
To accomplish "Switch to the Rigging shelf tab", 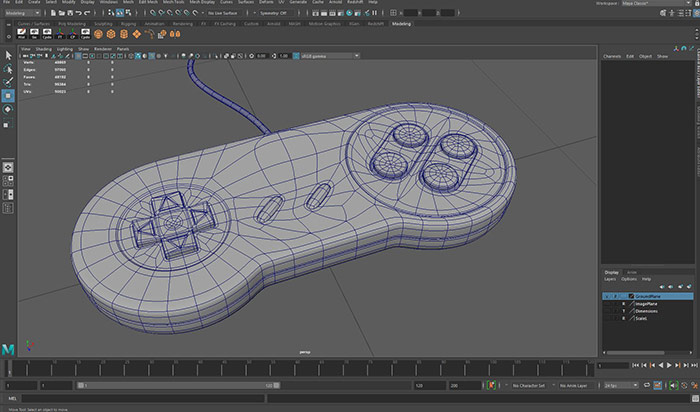I will [x=129, y=24].
